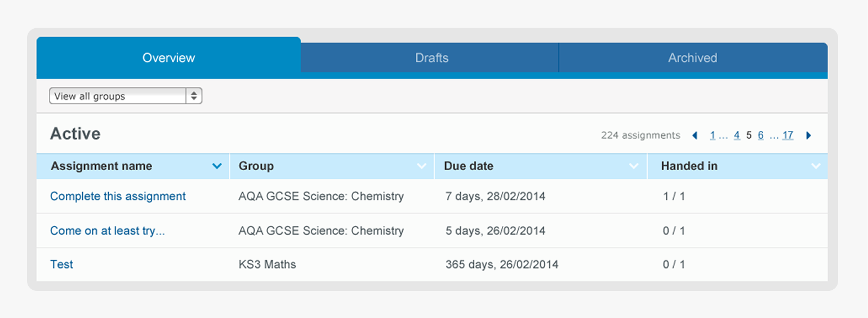This screenshot has width=868, height=318.
Task: Sort by Group column chevron
Action: click(x=421, y=166)
